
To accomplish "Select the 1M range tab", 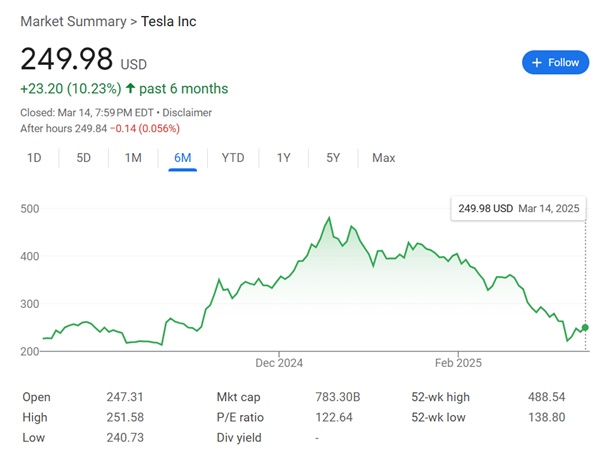I will point(133,158).
